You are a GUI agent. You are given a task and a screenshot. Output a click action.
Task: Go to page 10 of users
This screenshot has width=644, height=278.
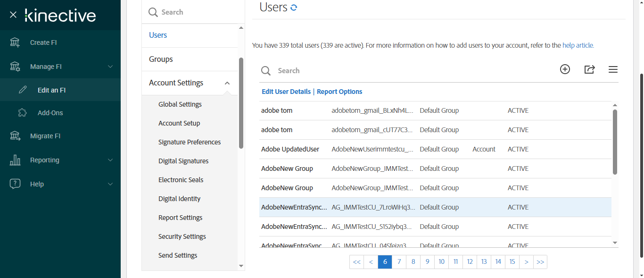441,262
